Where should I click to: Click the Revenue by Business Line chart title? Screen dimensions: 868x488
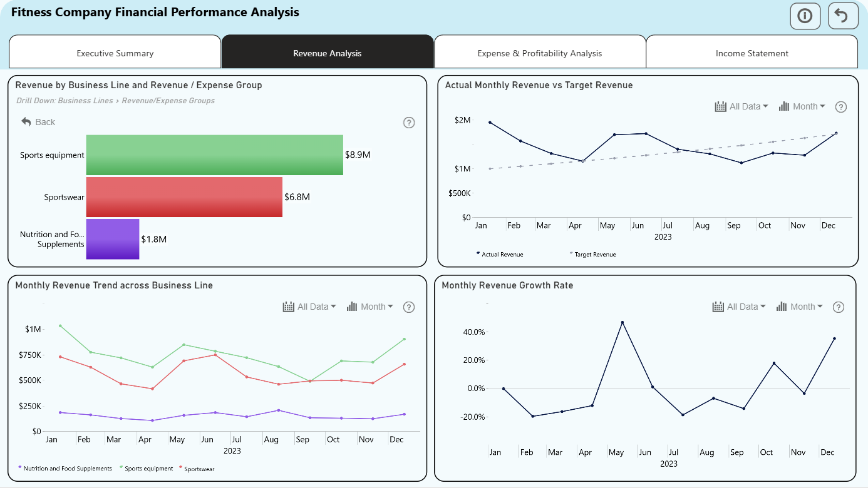click(x=138, y=85)
